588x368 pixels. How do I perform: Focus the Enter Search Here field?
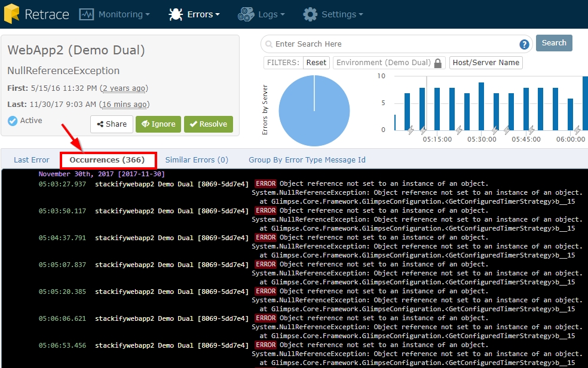(x=396, y=44)
